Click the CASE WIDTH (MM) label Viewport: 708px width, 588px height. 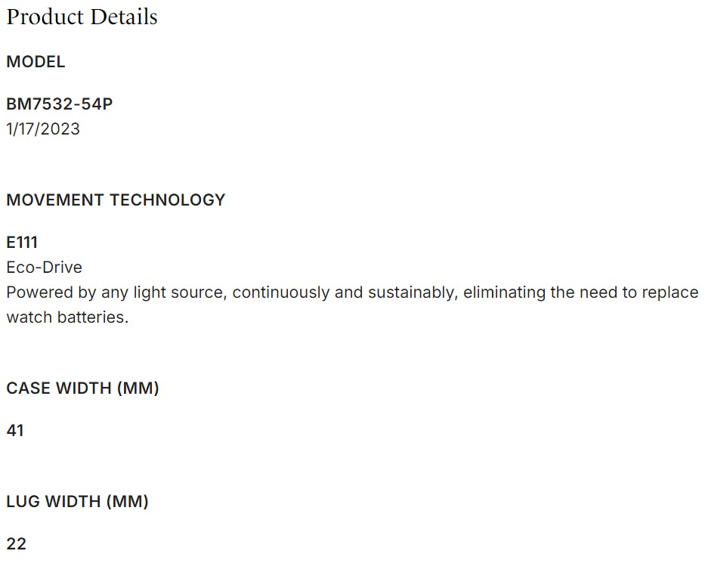tap(82, 388)
